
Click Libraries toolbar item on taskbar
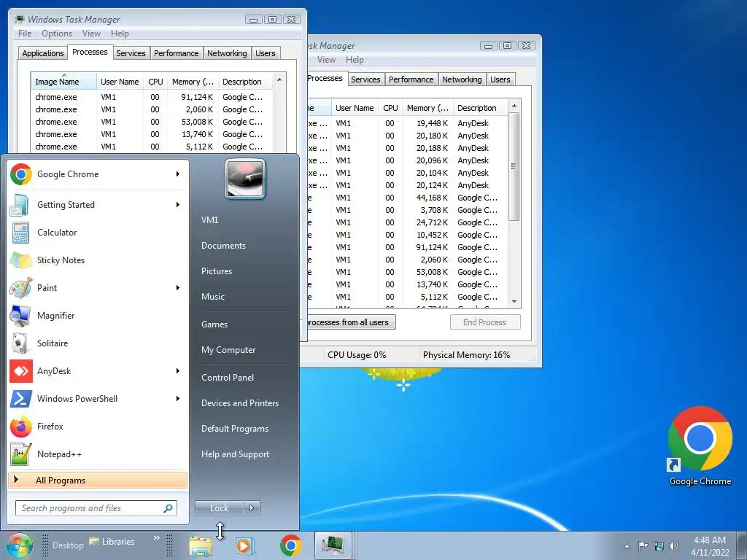tap(112, 542)
